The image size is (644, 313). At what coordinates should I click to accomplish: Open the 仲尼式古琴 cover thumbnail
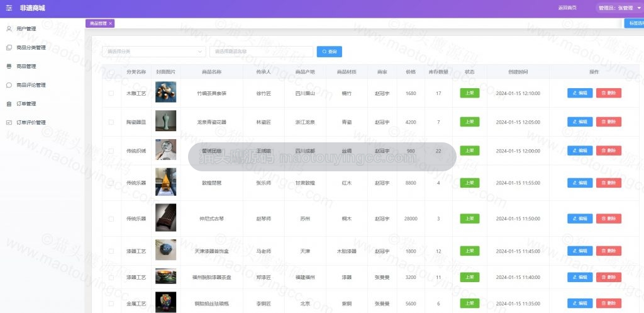point(165,217)
